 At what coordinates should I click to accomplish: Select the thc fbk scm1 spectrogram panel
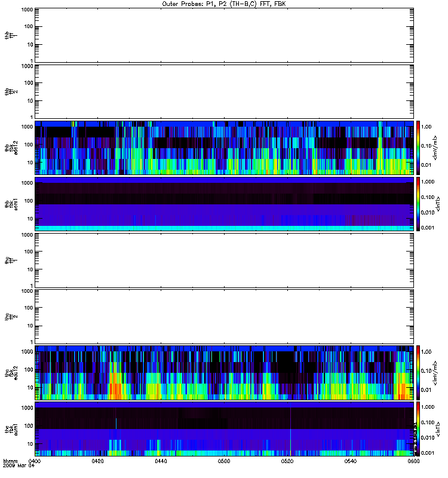pos(225,429)
